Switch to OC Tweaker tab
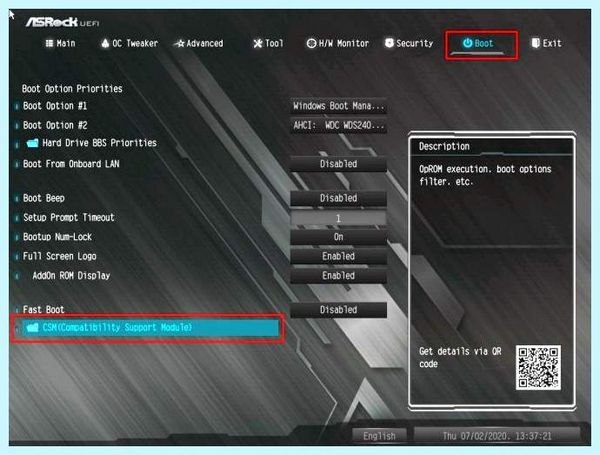This screenshot has height=455, width=600. coord(129,43)
